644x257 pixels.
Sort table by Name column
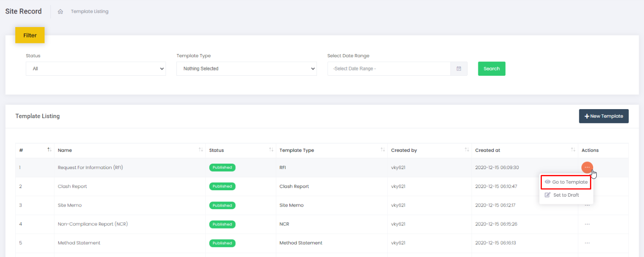(201, 150)
